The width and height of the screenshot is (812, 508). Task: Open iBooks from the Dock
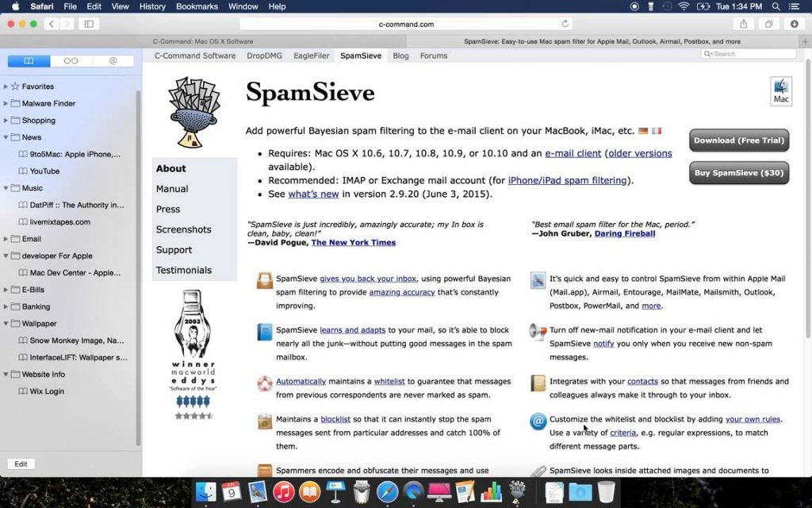309,491
